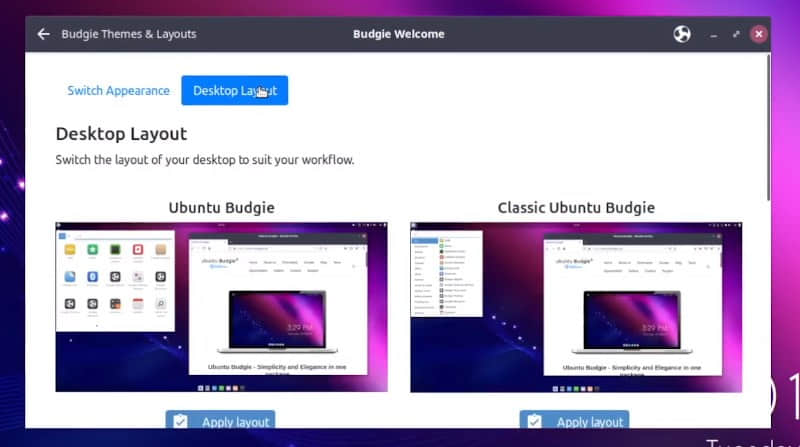Screen dimensions: 800x447
Task: Apply the Classic Ubuntu Budgie layout
Action: tap(574, 420)
